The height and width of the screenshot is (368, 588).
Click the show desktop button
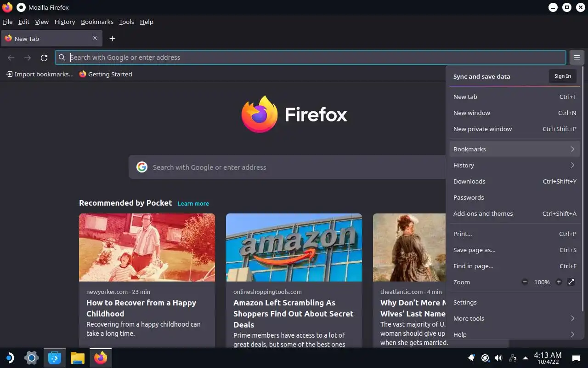(576, 357)
